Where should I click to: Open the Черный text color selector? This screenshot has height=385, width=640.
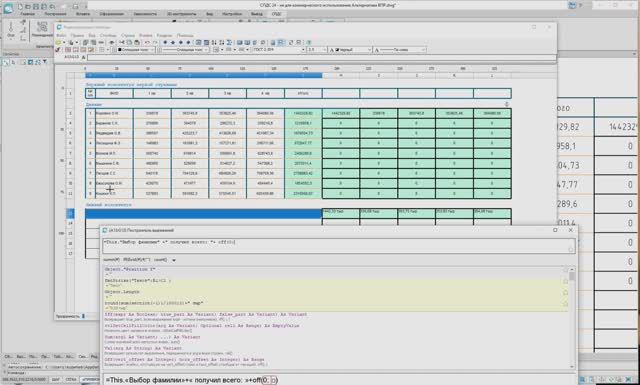(350, 50)
